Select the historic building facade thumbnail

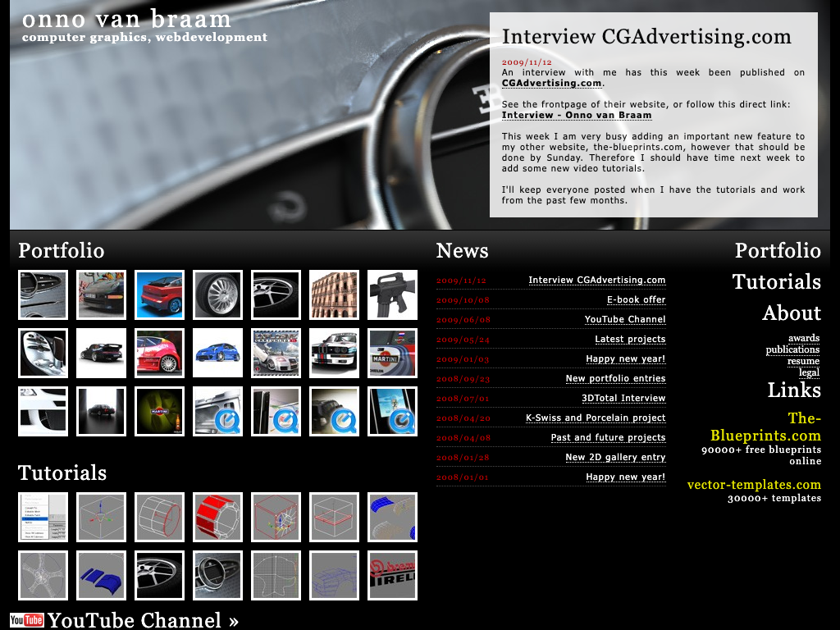pyautogui.click(x=334, y=294)
